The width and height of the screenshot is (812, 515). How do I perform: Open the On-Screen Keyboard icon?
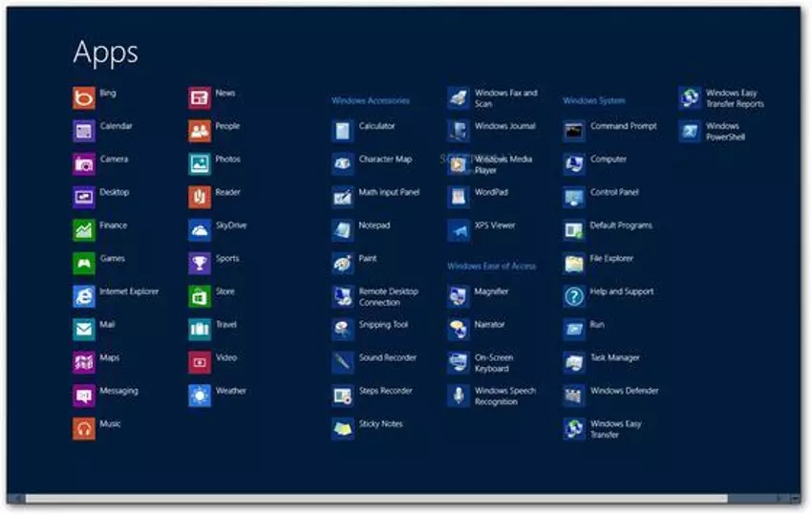[x=459, y=363]
